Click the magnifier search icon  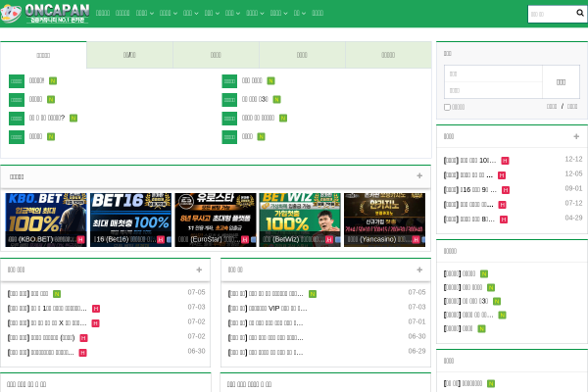pyautogui.click(x=580, y=13)
